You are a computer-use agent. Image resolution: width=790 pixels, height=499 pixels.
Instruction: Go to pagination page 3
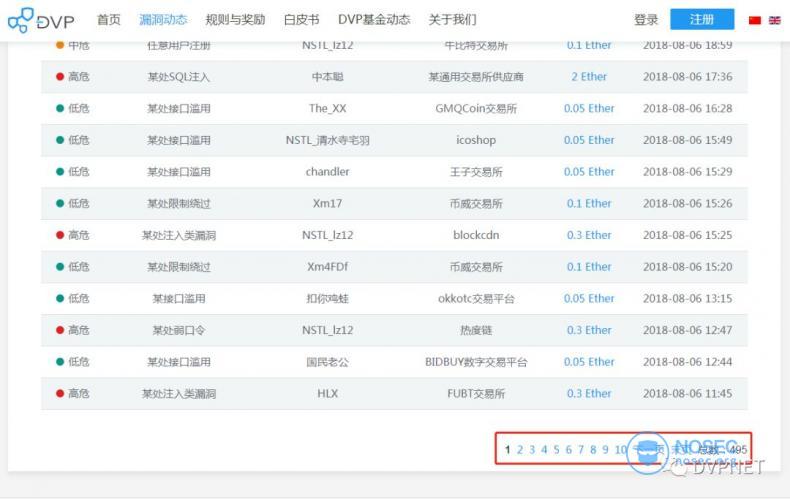532,450
